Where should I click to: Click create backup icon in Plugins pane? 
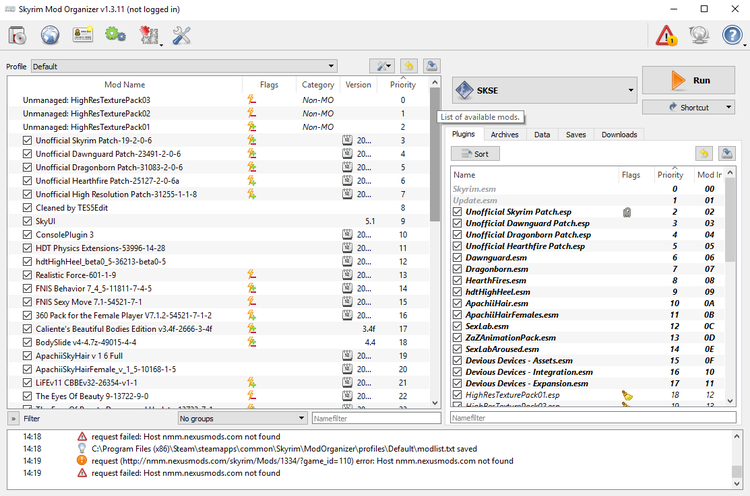click(x=727, y=154)
